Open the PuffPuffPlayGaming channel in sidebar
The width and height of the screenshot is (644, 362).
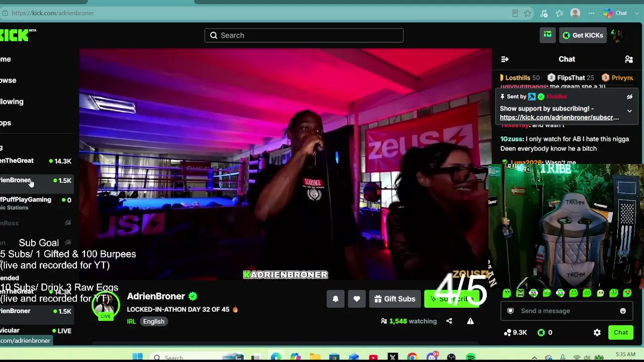(36, 203)
